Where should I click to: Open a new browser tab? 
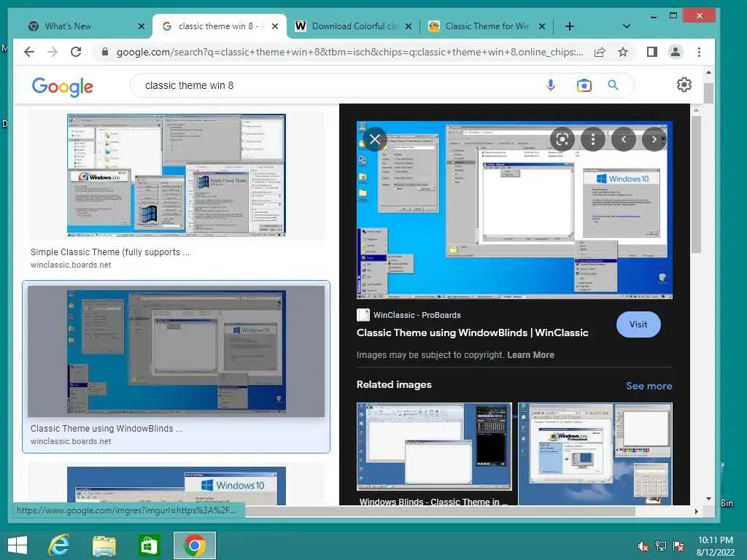coord(569,26)
